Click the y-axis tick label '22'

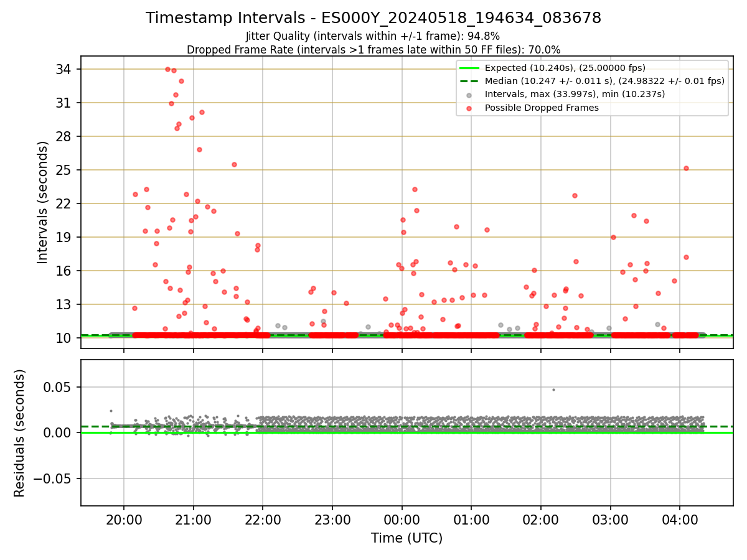coord(65,203)
